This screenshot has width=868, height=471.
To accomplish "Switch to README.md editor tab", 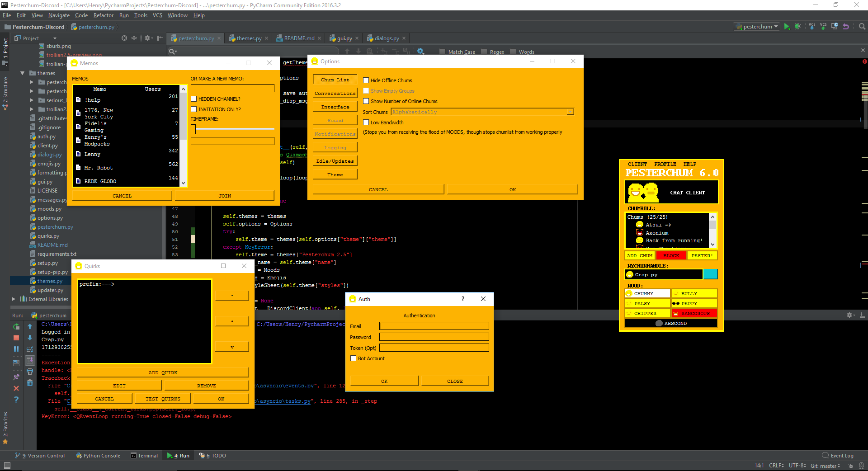I will 298,38.
